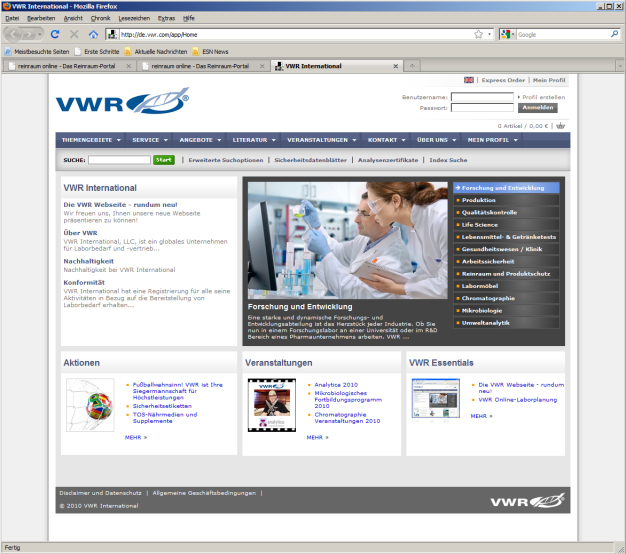Switch language with the UK flag icon
Image resolution: width=626 pixels, height=554 pixels.
pos(469,80)
